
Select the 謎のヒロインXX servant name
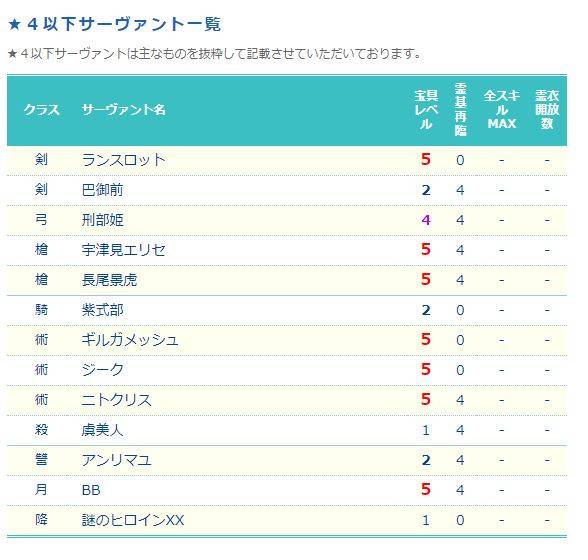click(133, 520)
